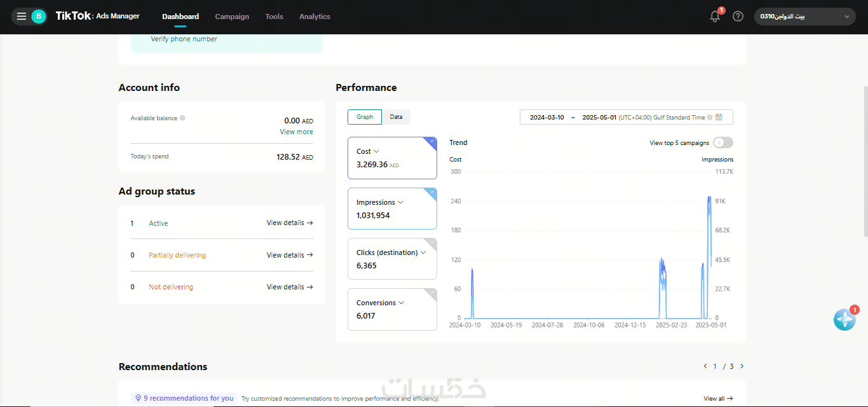Open the floating assistant star icon
868x407 pixels.
[x=844, y=319]
